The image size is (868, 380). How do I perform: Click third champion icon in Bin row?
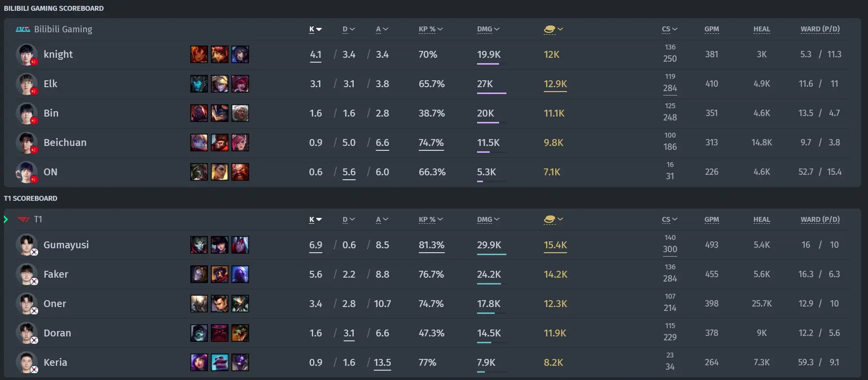(x=240, y=113)
